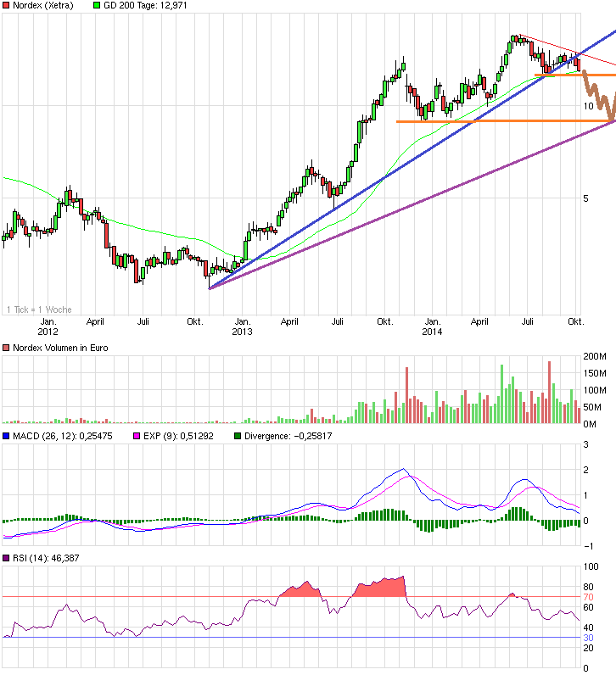Click the '1 Tick = 1 Woche' note

(39, 310)
